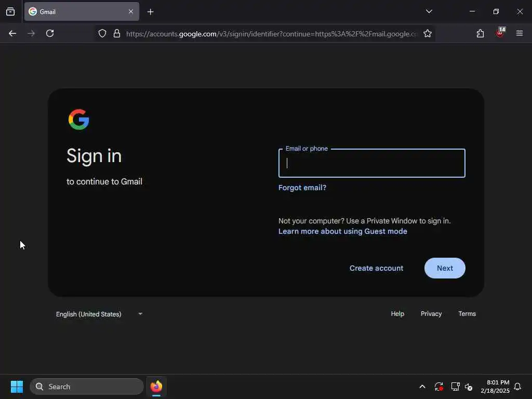Open the network tray icon
The image size is (532, 399).
(455, 387)
